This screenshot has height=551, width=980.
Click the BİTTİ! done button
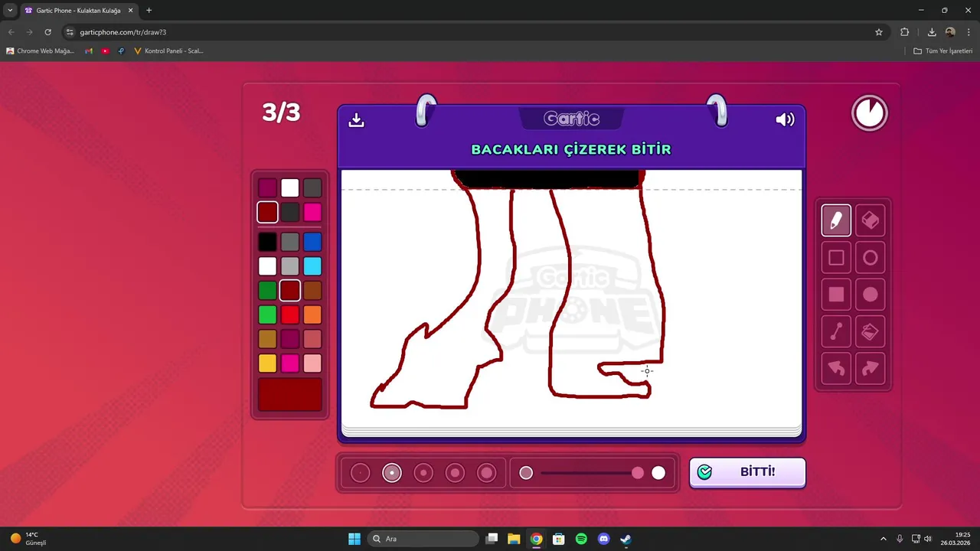coord(747,472)
